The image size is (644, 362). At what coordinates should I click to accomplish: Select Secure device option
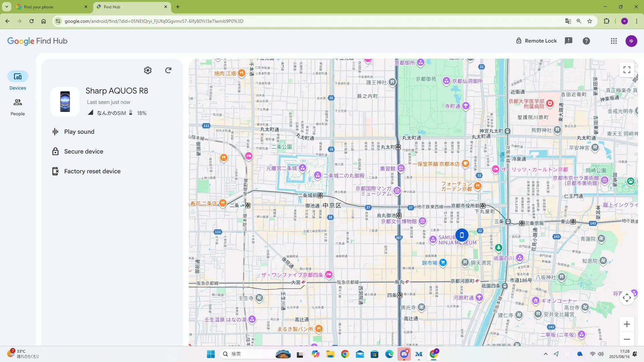(x=84, y=152)
